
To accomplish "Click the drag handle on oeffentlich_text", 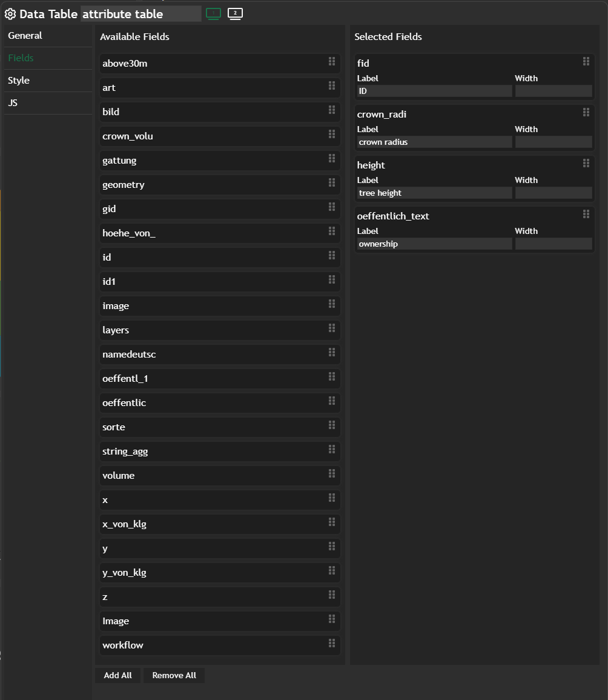I will [x=586, y=214].
